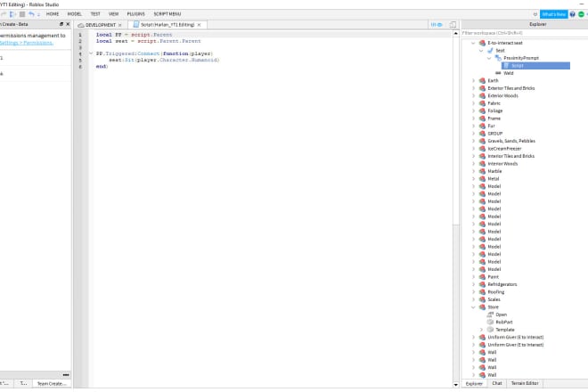
Task: Click the undo arrow in the quick access toolbar
Action: 31,14
